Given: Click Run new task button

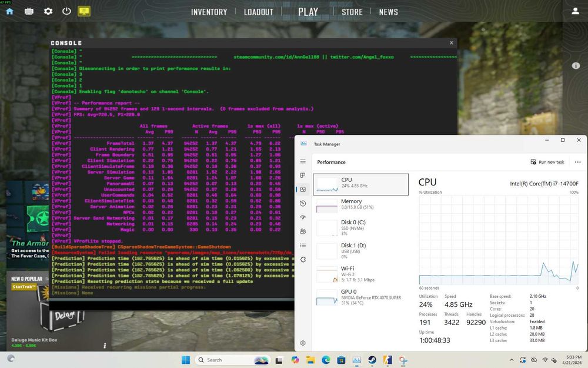Looking at the screenshot, I should pos(547,162).
